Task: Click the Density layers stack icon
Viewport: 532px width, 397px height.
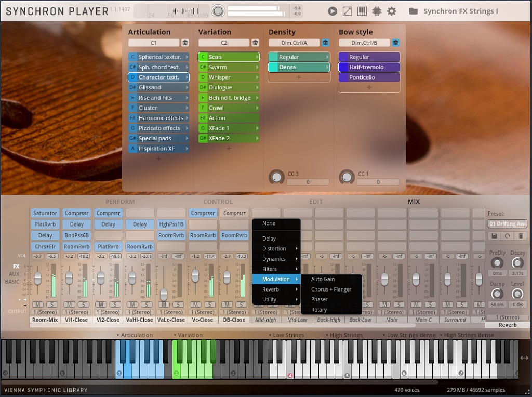Action: click(x=325, y=43)
